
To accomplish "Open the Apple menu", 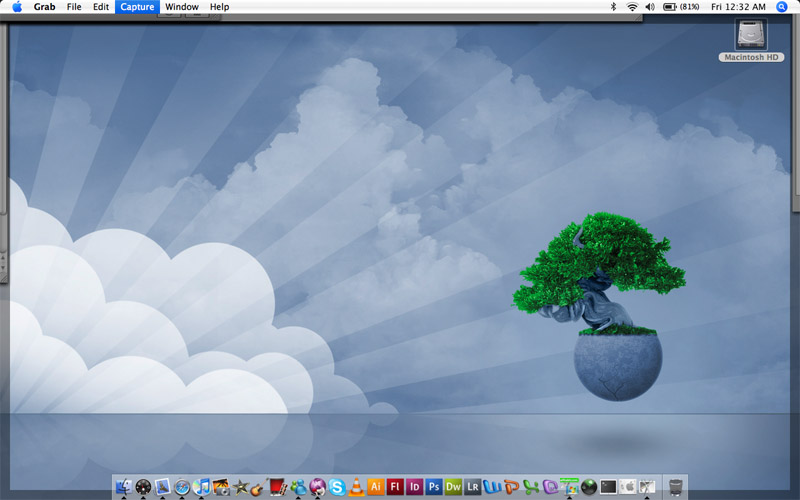I will pyautogui.click(x=17, y=7).
